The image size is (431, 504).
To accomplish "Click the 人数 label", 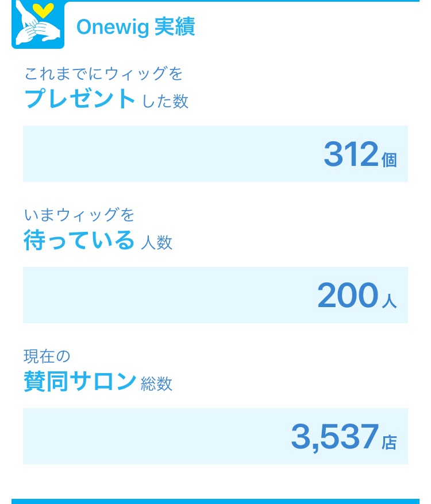I will (157, 242).
